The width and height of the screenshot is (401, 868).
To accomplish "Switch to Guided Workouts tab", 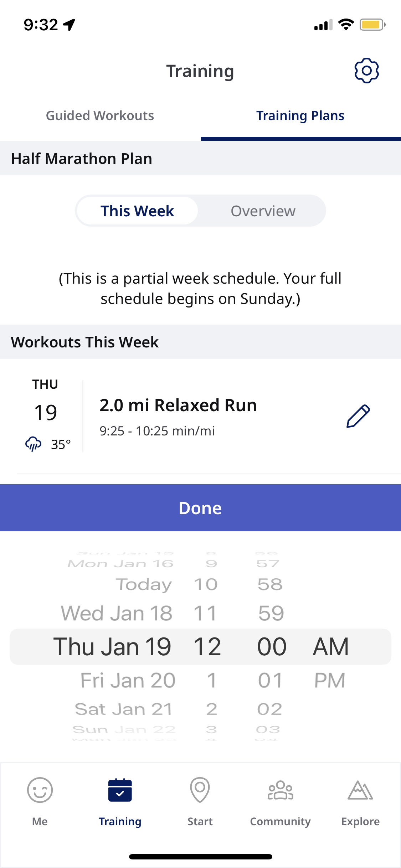I will coord(100,116).
